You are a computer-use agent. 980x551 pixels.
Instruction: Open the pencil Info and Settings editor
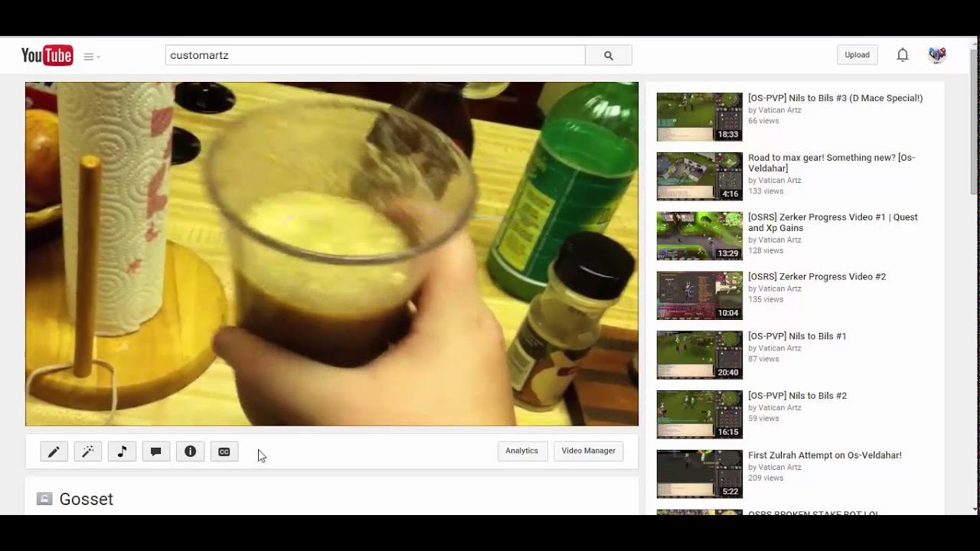[54, 452]
